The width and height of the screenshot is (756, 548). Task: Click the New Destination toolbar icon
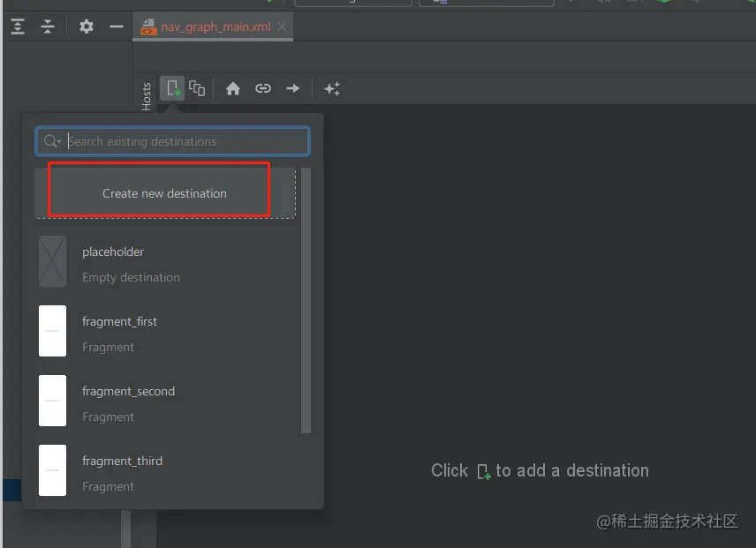tap(172, 88)
